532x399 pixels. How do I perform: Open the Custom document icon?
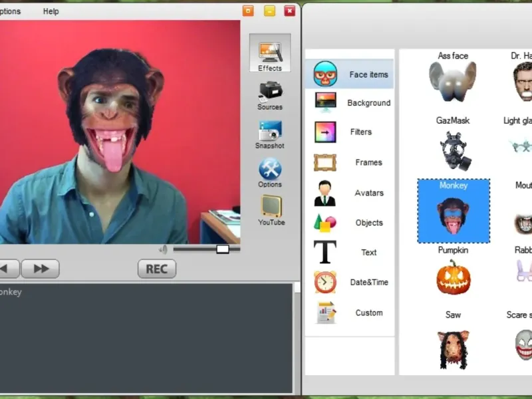click(326, 313)
